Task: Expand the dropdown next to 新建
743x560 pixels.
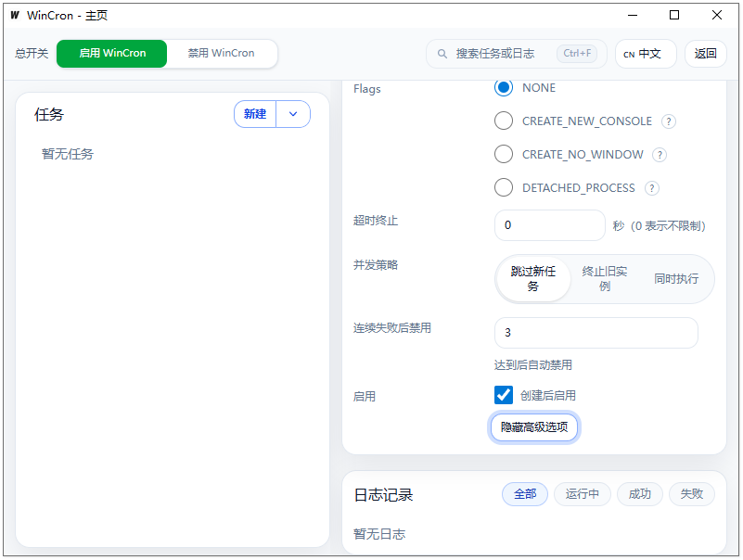Action: pos(293,113)
